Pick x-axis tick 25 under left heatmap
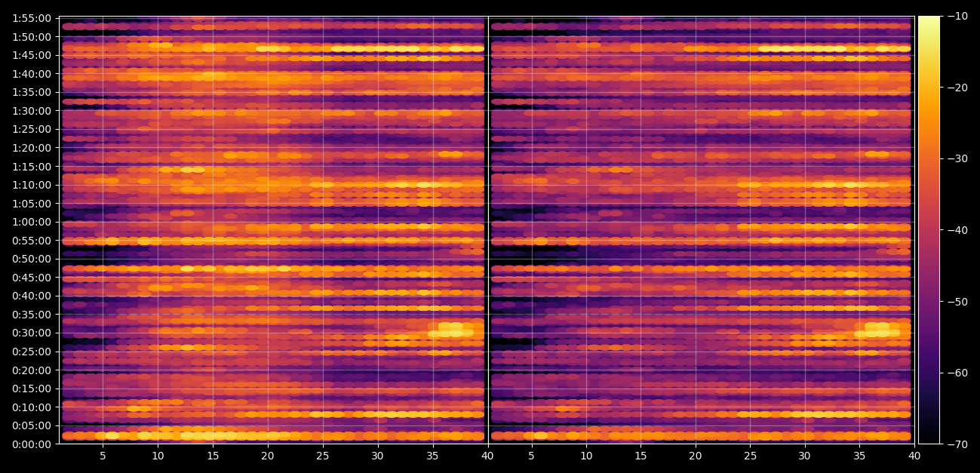The image size is (980, 473). (x=323, y=456)
